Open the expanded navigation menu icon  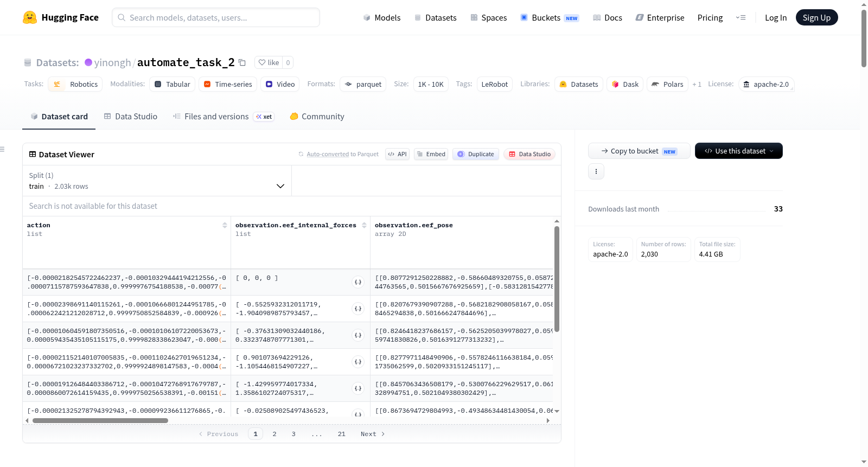pyautogui.click(x=741, y=17)
